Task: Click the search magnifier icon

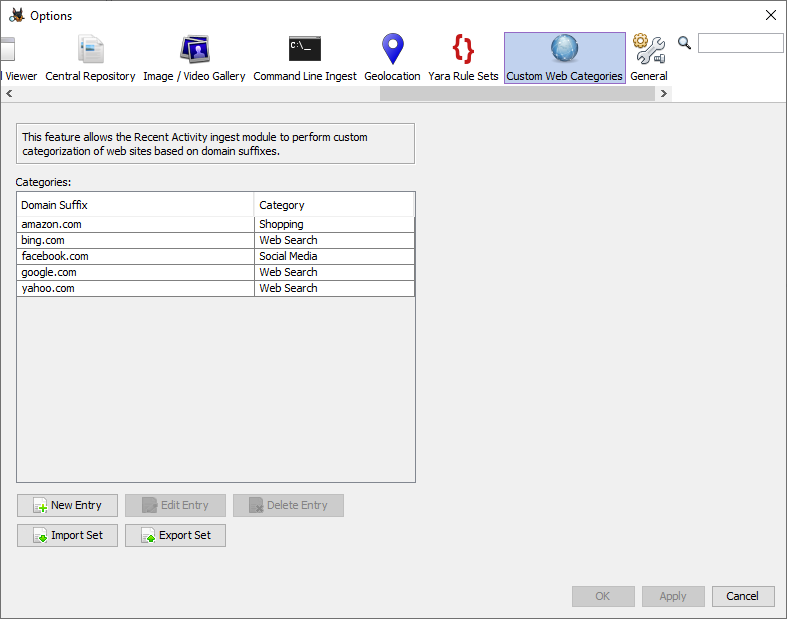Action: 685,43
